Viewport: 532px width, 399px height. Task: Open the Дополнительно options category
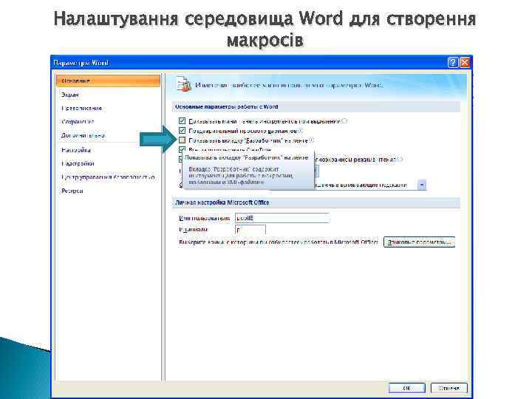[83, 135]
